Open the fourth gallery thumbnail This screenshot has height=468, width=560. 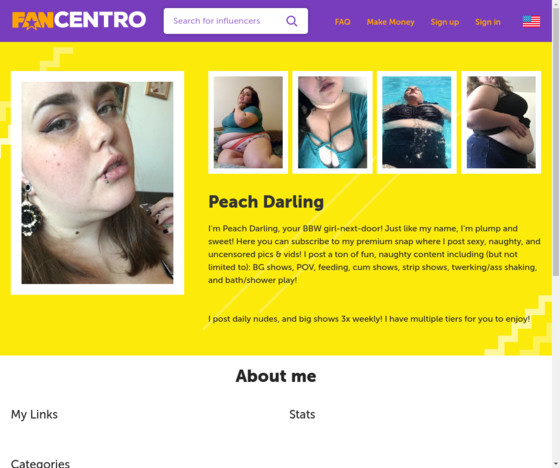coord(501,122)
